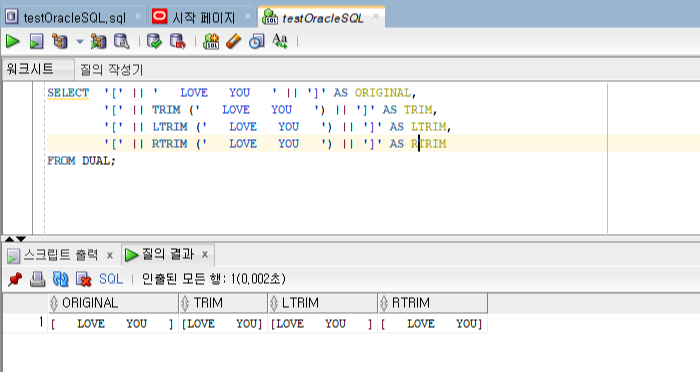Click the delete row red X icon
This screenshot has width=700, height=372.
pyautogui.click(x=83, y=279)
